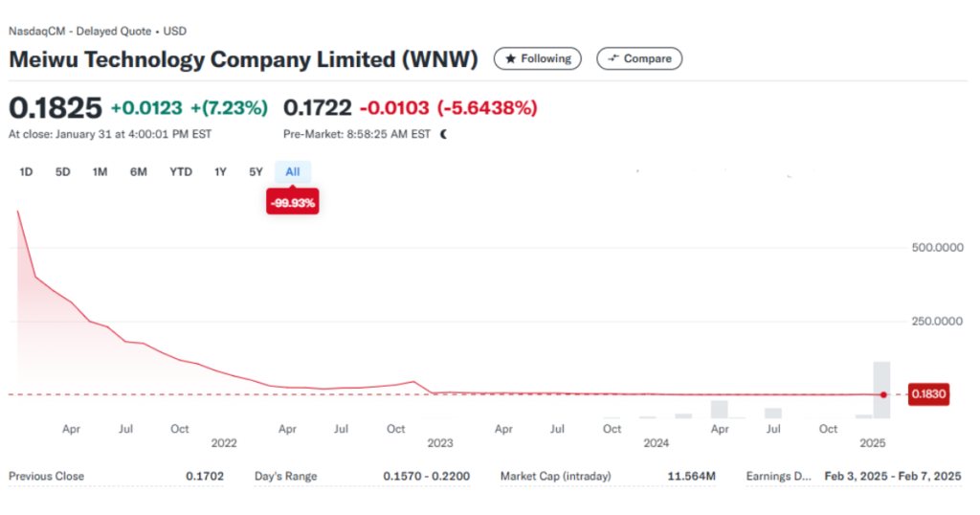Click the 2022 year axis label
The image size is (980, 515).
224,443
